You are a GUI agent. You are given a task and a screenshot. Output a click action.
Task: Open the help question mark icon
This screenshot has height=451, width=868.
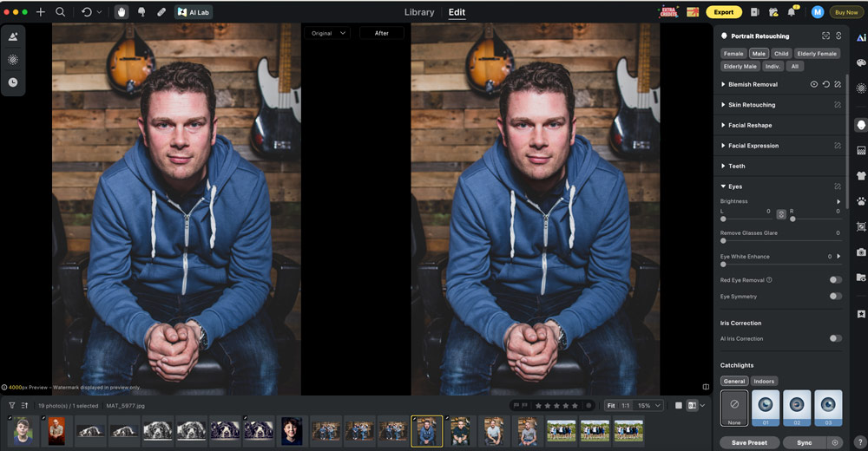[x=859, y=442]
